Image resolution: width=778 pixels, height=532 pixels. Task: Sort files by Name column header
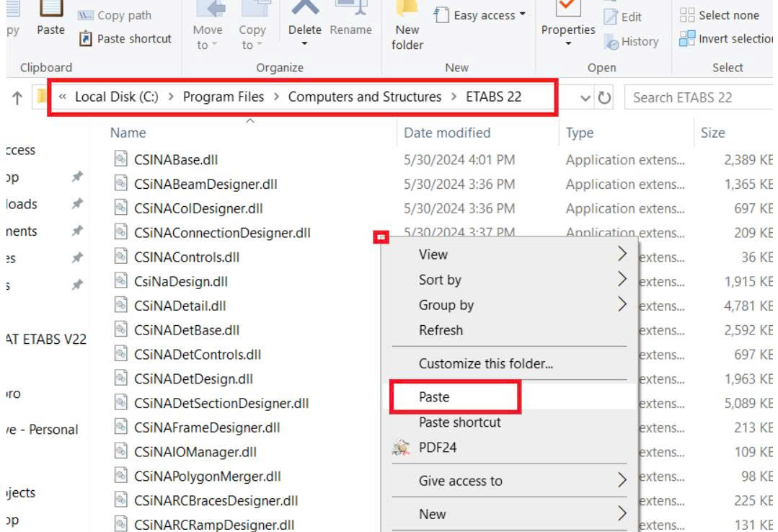click(x=128, y=133)
